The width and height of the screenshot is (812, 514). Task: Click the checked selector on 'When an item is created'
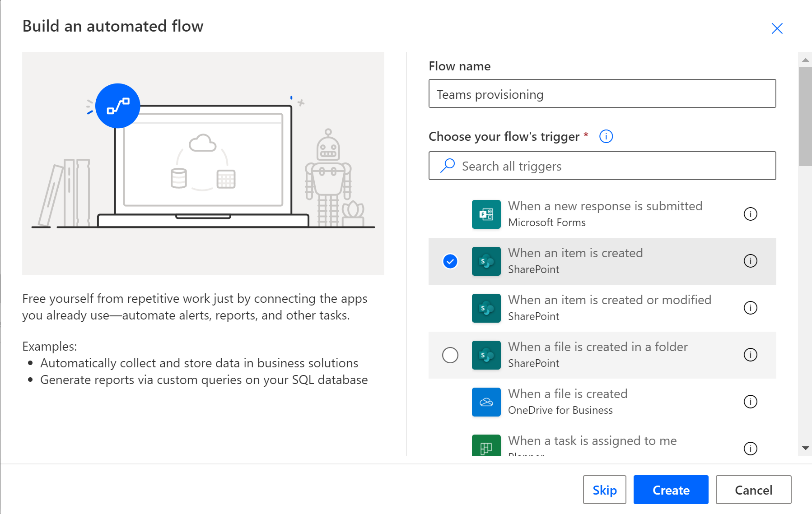[x=450, y=261]
